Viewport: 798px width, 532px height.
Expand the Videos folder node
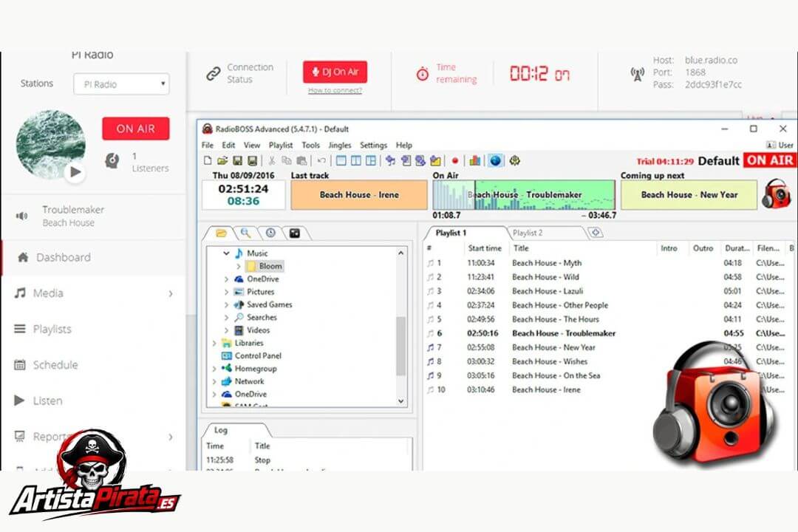(227, 330)
